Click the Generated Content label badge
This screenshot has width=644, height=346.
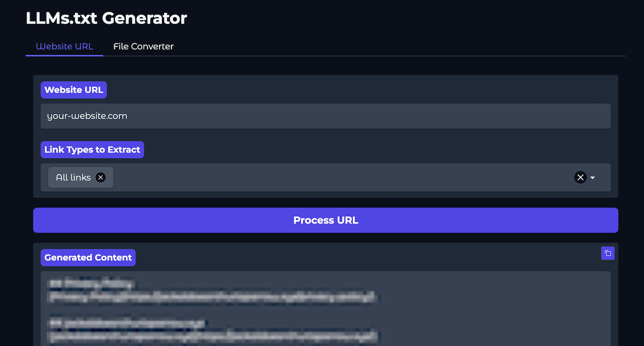[x=88, y=257]
